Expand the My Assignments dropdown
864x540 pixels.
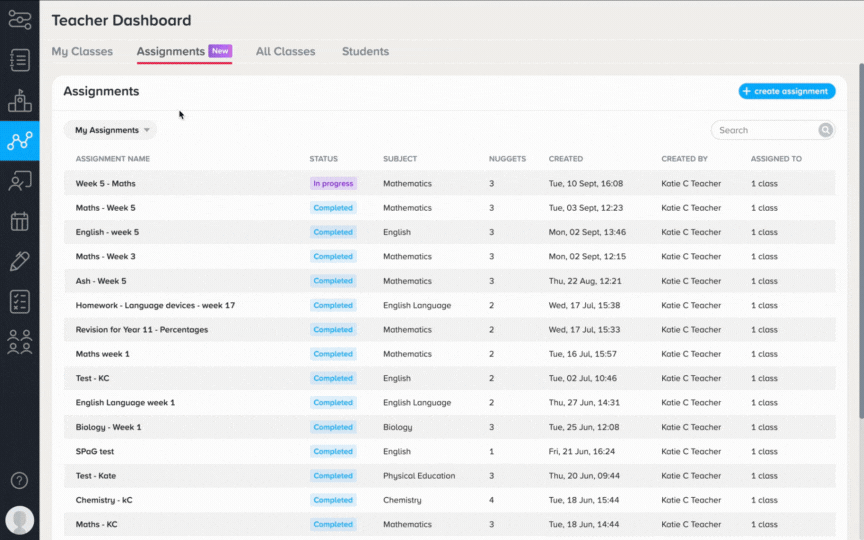pyautogui.click(x=110, y=130)
